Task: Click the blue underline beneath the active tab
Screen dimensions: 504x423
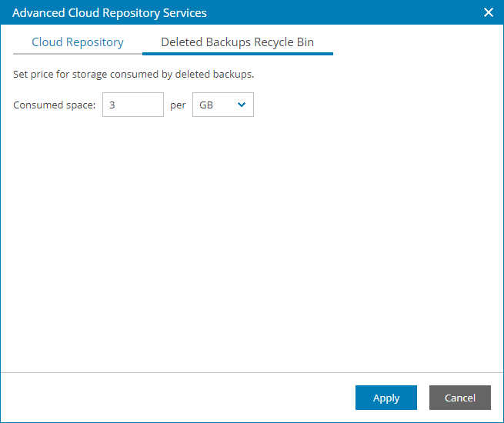Action: pos(237,54)
